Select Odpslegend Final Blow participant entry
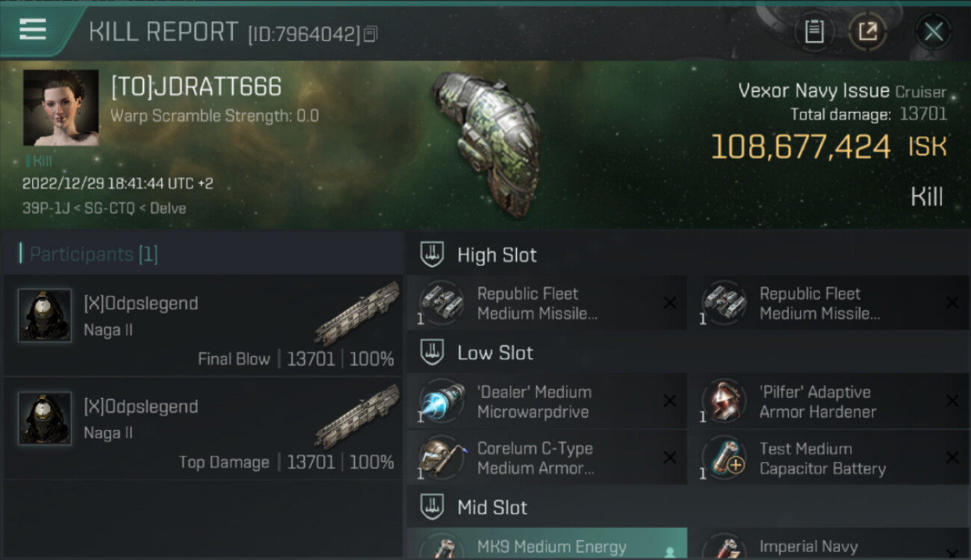 point(202,325)
